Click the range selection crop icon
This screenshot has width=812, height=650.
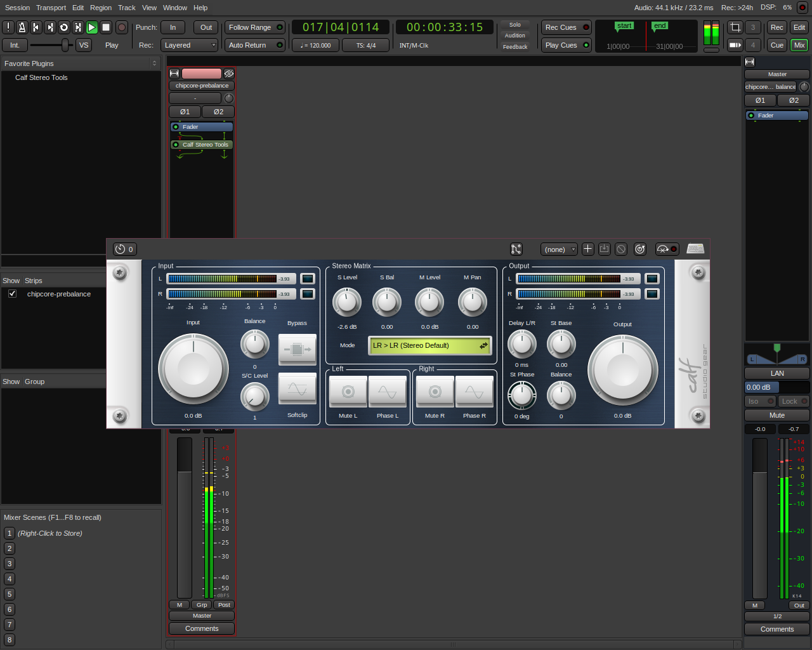point(735,27)
